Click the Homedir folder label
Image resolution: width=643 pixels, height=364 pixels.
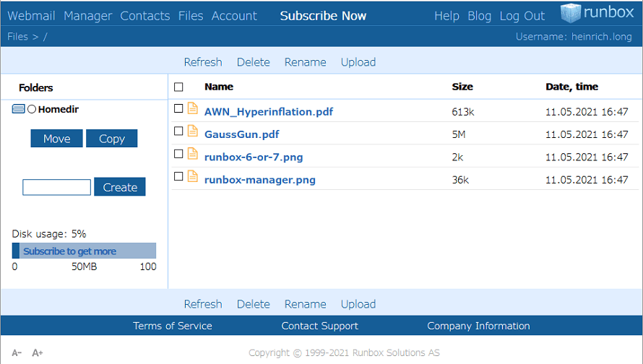coord(59,110)
